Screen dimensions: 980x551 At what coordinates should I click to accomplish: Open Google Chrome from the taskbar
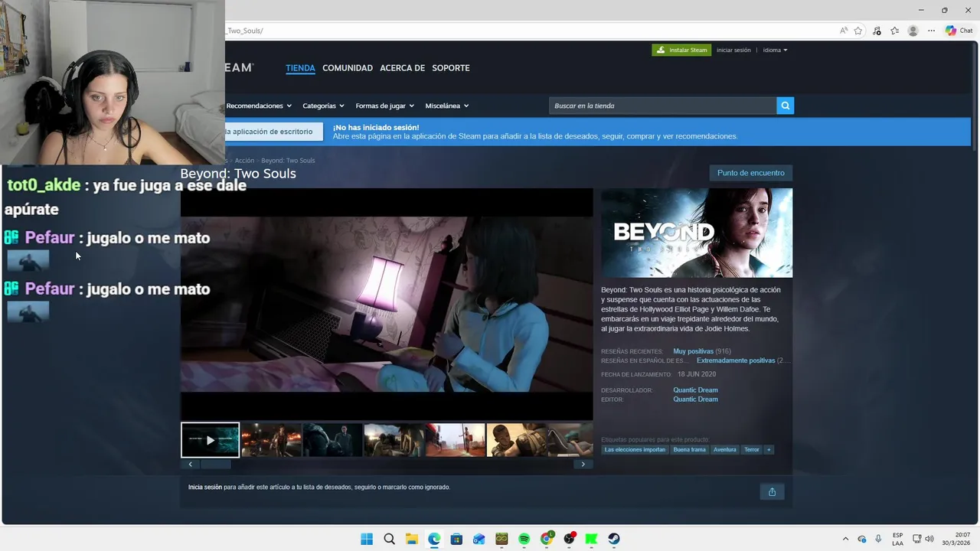tap(547, 539)
